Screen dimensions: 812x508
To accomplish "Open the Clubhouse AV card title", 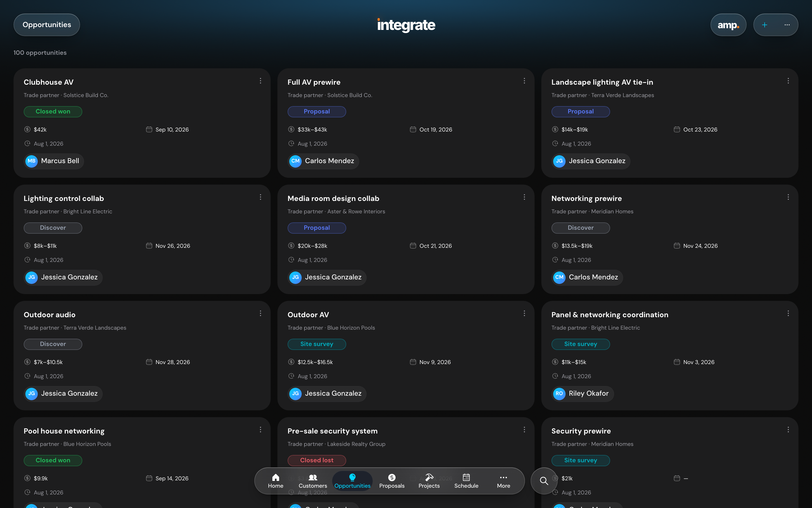I will (x=49, y=82).
